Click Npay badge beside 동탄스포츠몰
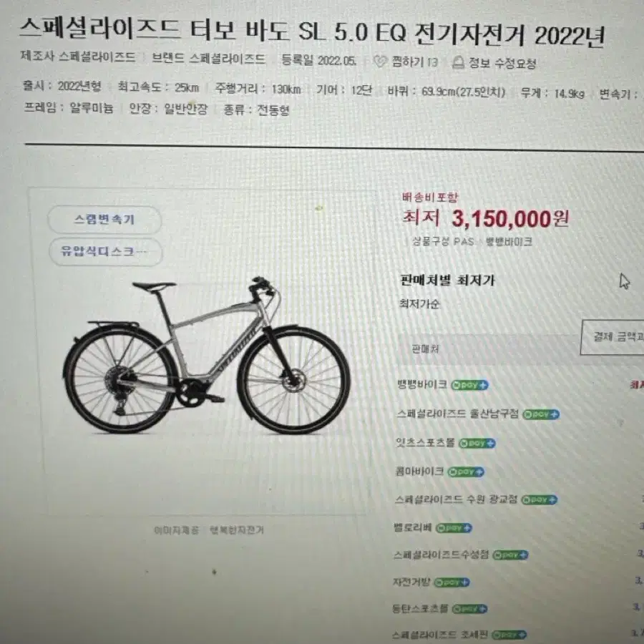Viewport: 644px width, 644px height. [x=469, y=609]
